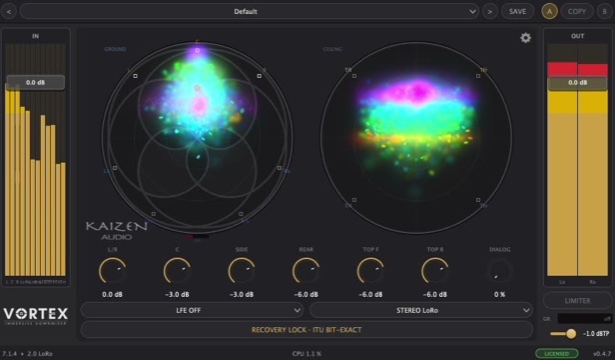Screen dimensions: 615x360
Task: Select the Top Rear Right node in the Ceiling view
Action: pos(478,200)
